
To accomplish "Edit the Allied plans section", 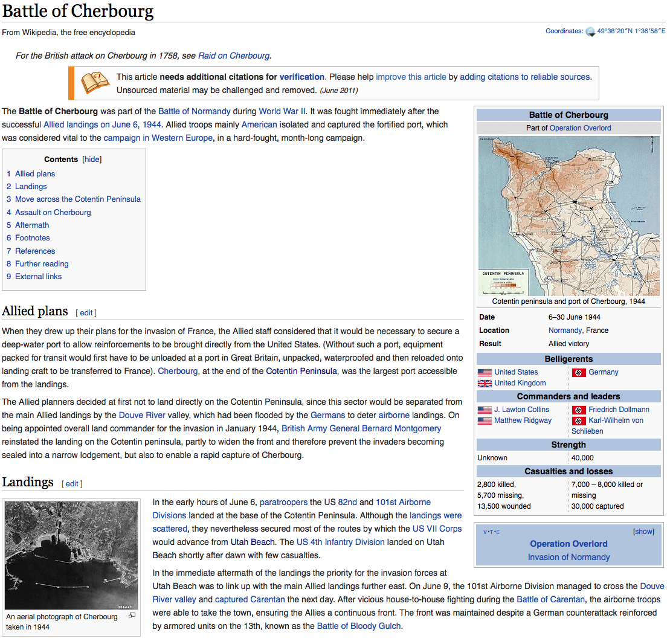I will [x=86, y=313].
